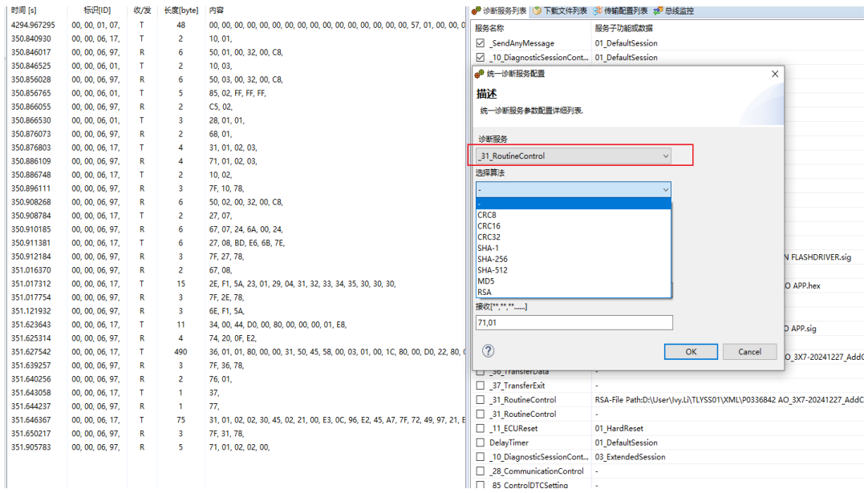Tick the _37_TransferExit checkbox
Screen dimensions: 868x493
pos(481,386)
